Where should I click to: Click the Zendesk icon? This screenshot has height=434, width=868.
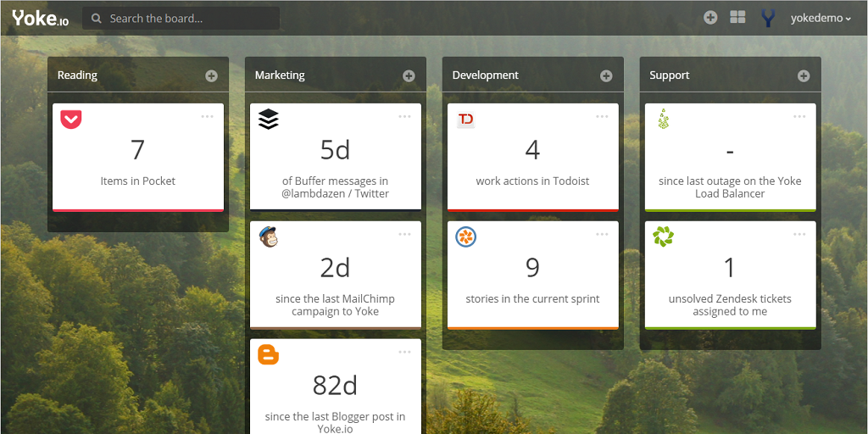[x=663, y=237]
